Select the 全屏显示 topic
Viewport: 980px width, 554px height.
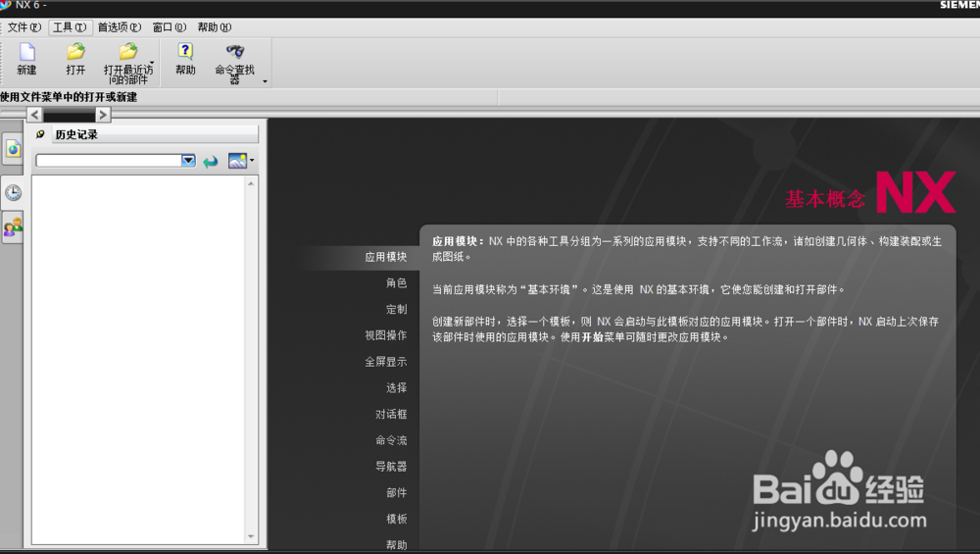point(385,362)
